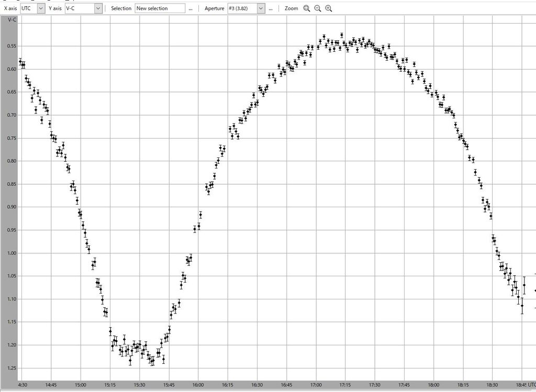Click the 14:45 label on time axis
This screenshot has width=536, height=392.
pos(51,385)
